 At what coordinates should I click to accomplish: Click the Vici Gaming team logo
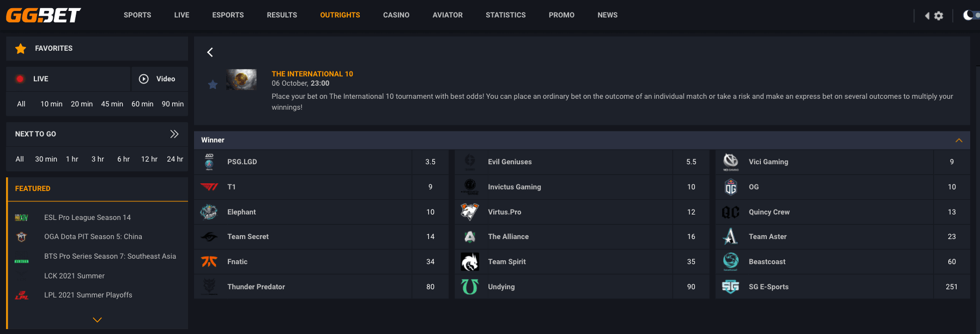[731, 162]
